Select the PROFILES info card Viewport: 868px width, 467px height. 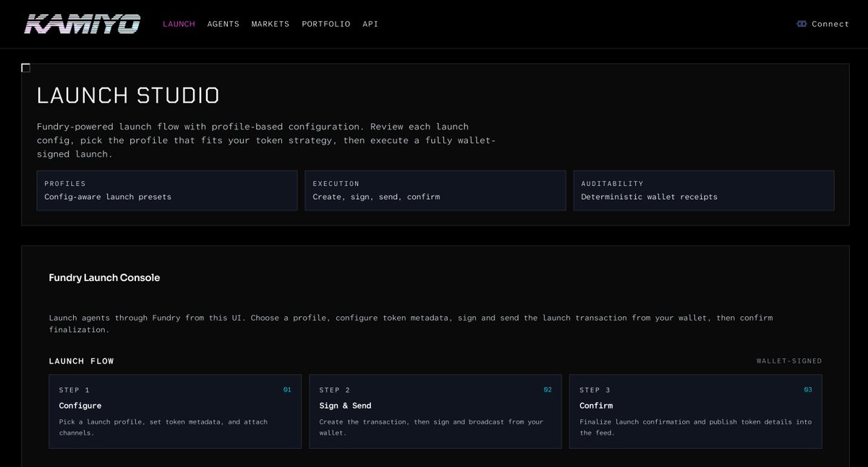pyautogui.click(x=167, y=190)
